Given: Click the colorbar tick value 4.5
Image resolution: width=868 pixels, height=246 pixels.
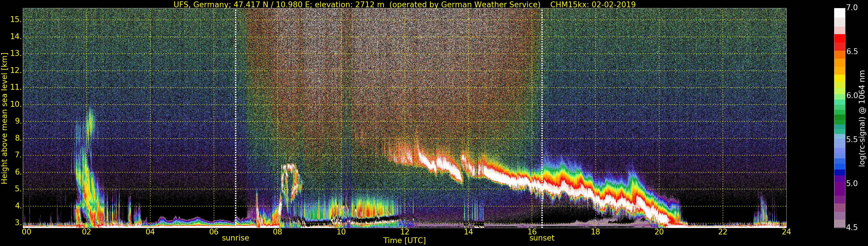Looking at the screenshot, I should click(x=852, y=227).
